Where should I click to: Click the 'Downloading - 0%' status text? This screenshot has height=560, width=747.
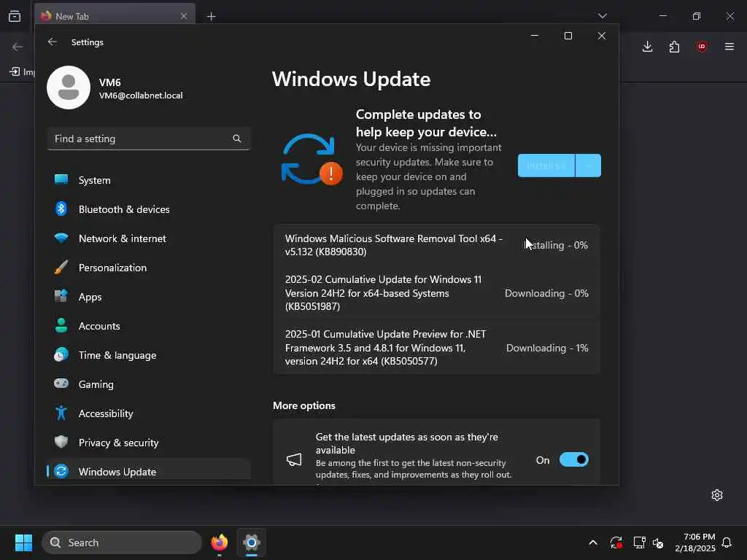tap(546, 293)
